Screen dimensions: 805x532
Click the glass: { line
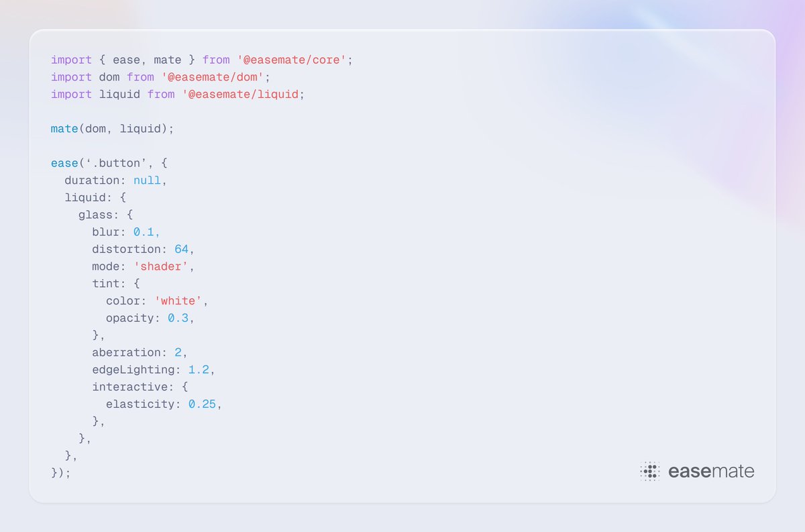pyautogui.click(x=106, y=215)
